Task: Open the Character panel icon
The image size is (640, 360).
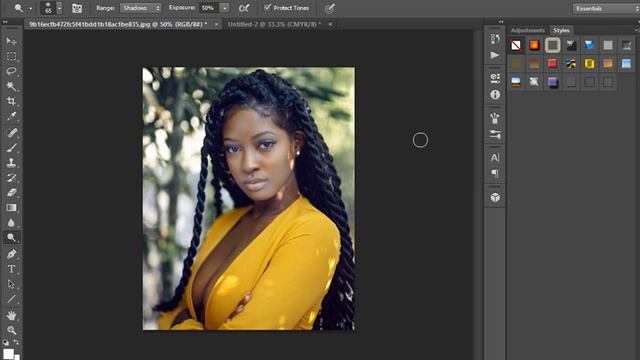Action: pos(495,158)
